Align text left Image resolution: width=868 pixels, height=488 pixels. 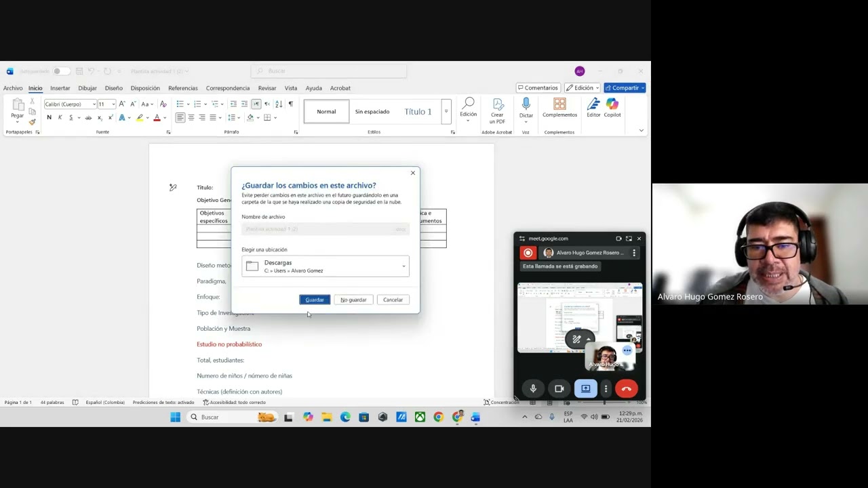[180, 118]
